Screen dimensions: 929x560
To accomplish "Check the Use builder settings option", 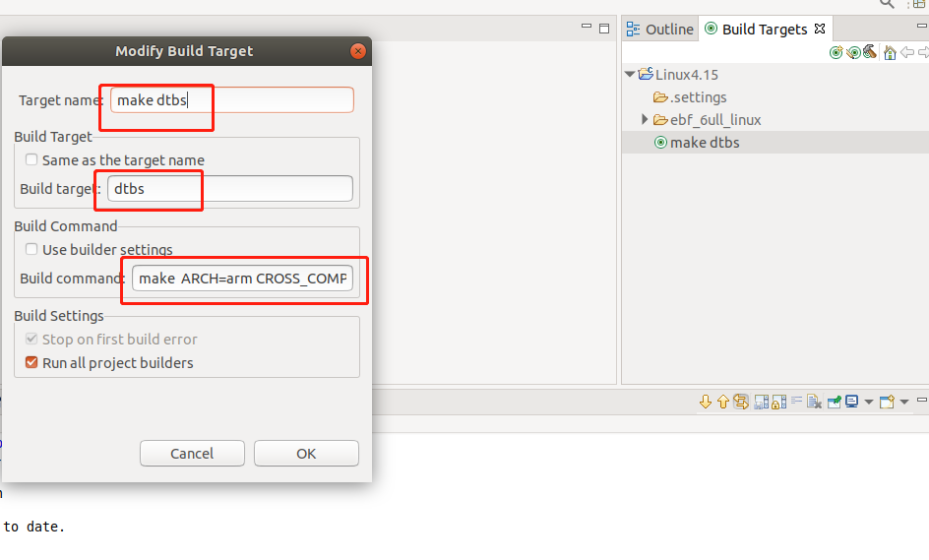I will [x=31, y=249].
